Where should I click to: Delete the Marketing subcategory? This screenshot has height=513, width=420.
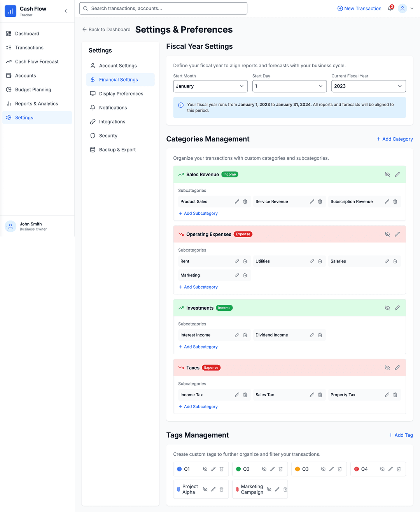[x=245, y=275]
